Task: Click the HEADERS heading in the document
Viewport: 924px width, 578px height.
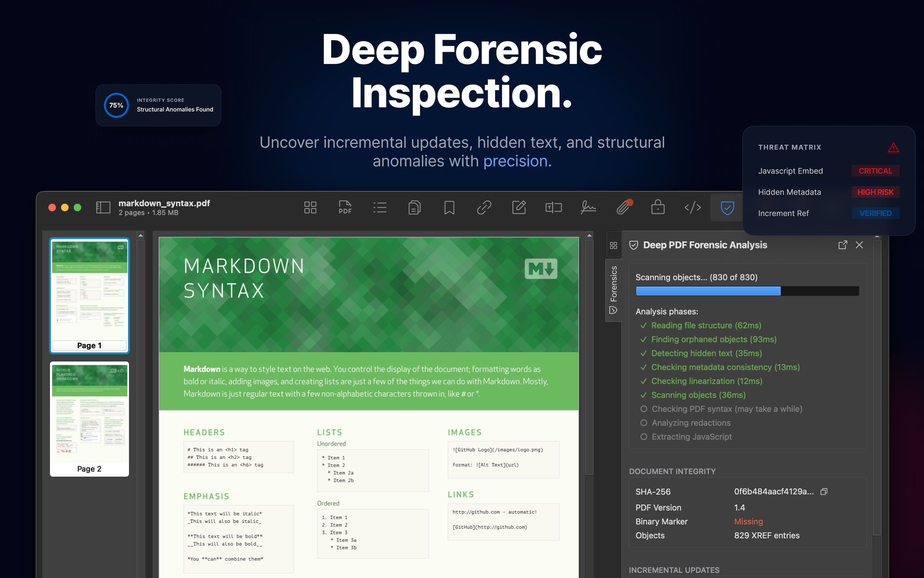Action: pyautogui.click(x=204, y=432)
